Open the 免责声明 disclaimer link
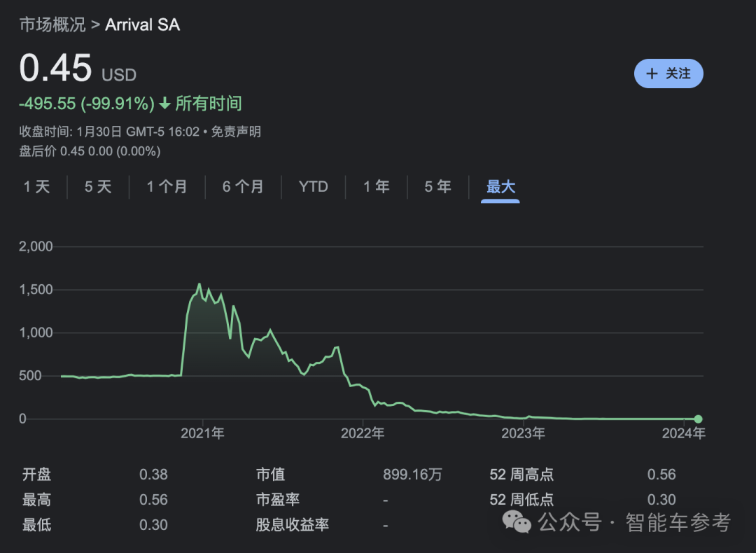Screen dimensions: 756x553 click(236, 132)
